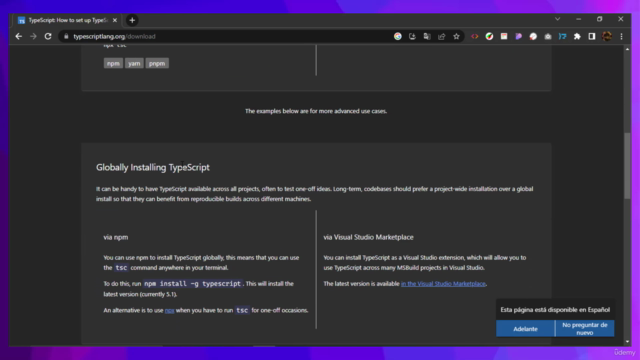
Task: Open the red-orange code brackets extension
Action: pyautogui.click(x=475, y=36)
